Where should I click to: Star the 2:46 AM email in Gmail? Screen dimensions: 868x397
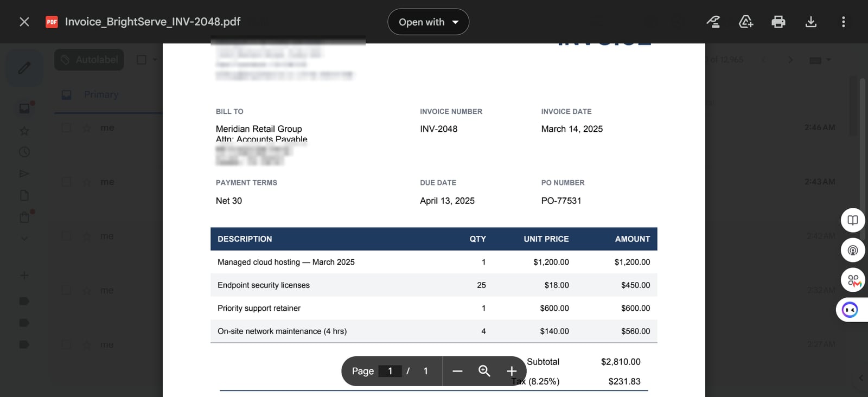click(87, 128)
